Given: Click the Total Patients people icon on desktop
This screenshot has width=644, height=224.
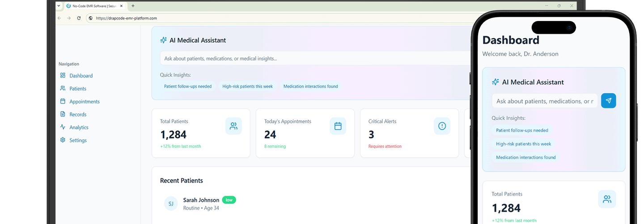Looking at the screenshot, I should pos(233,126).
